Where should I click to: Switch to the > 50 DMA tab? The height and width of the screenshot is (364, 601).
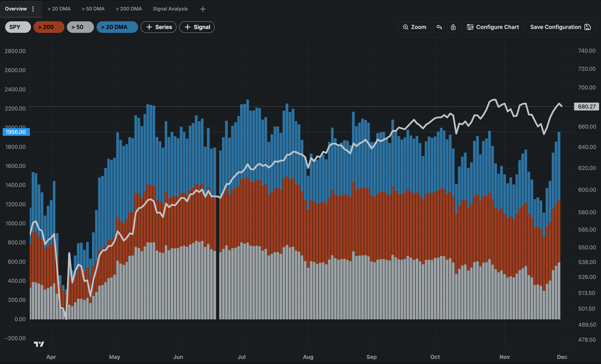pos(93,9)
